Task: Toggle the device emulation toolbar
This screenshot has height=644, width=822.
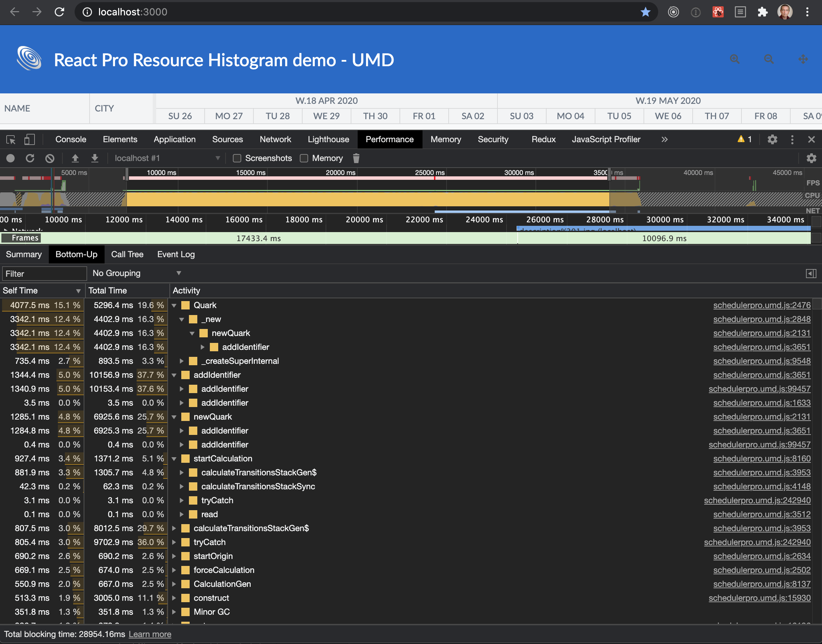Action: point(30,139)
